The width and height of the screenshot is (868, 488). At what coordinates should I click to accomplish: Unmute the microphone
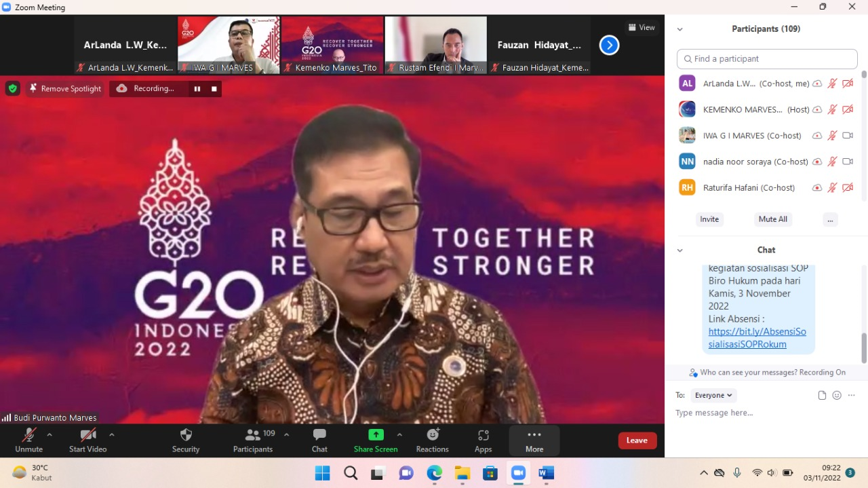(x=28, y=440)
